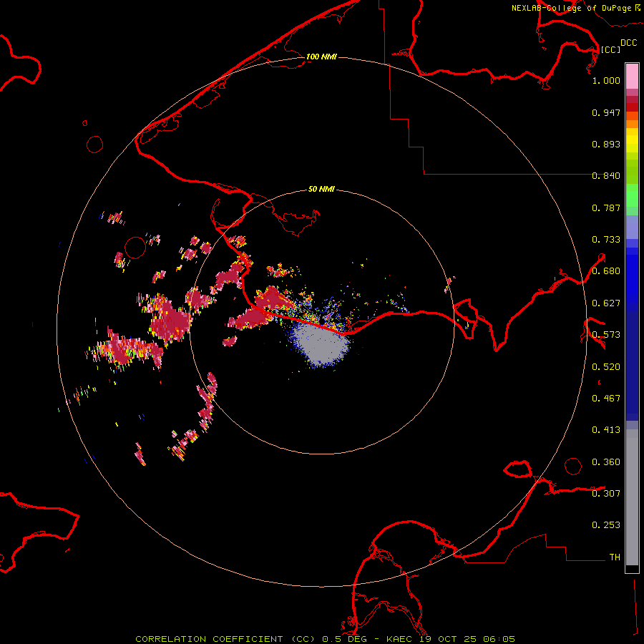
Task: Click the 0.893 scale value
Action: [606, 144]
